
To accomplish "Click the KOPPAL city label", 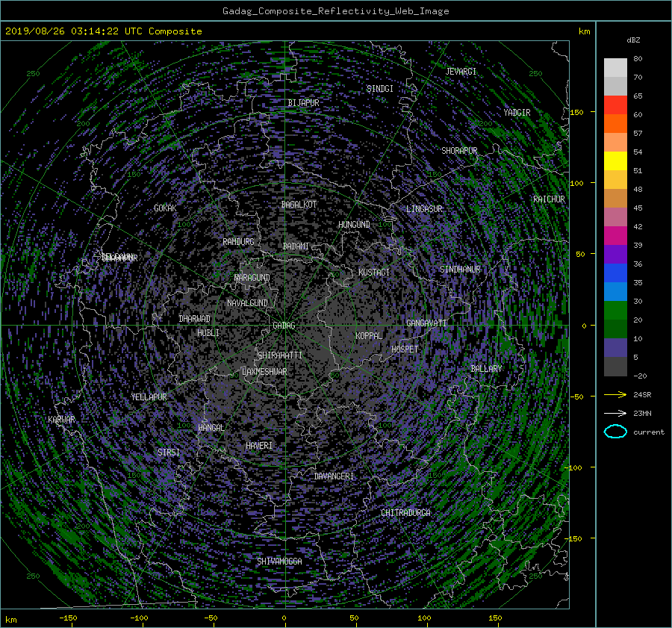I will (369, 336).
